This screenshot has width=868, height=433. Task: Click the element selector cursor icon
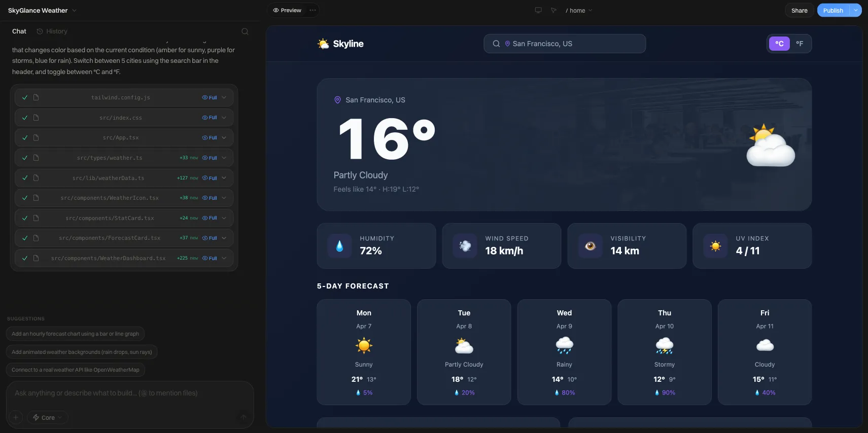[553, 10]
